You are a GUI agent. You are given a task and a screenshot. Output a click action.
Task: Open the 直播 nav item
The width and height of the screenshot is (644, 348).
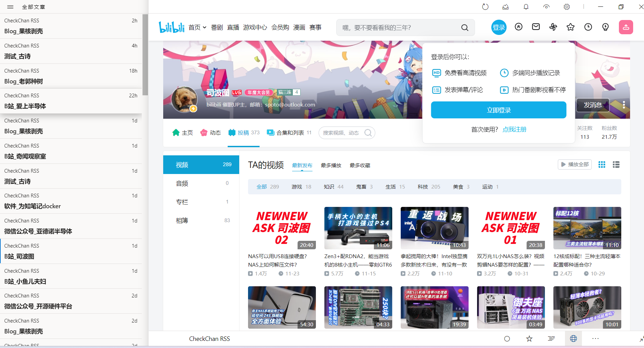tap(233, 27)
